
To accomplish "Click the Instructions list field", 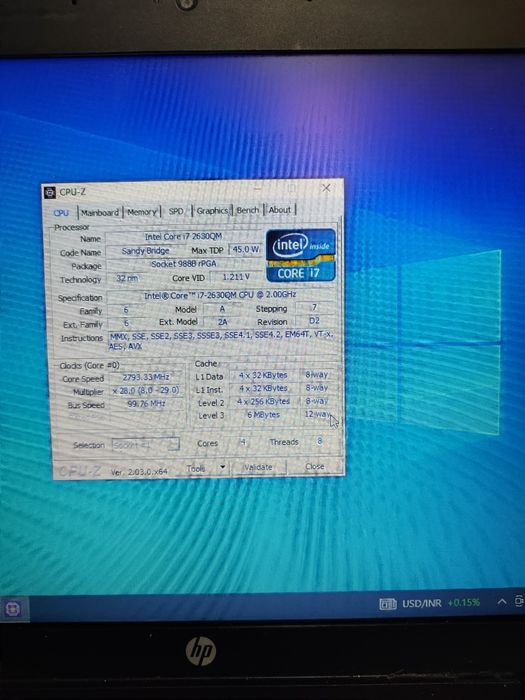I will (221, 341).
